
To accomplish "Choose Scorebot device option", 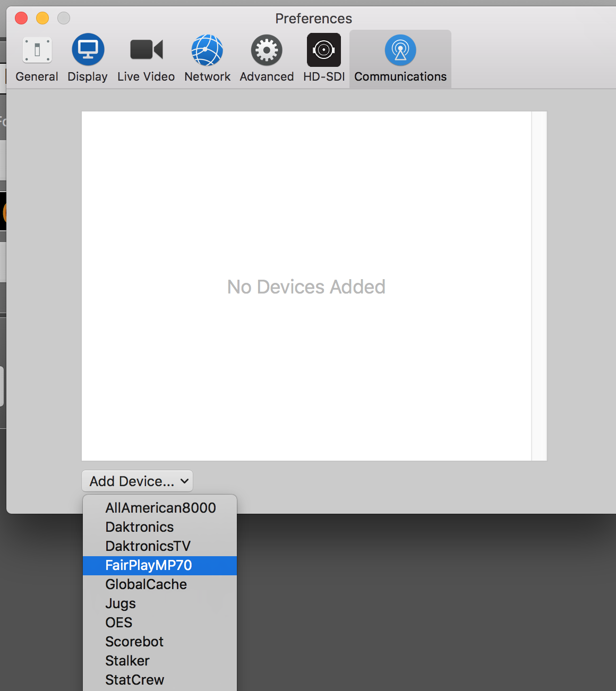I will pos(160,642).
